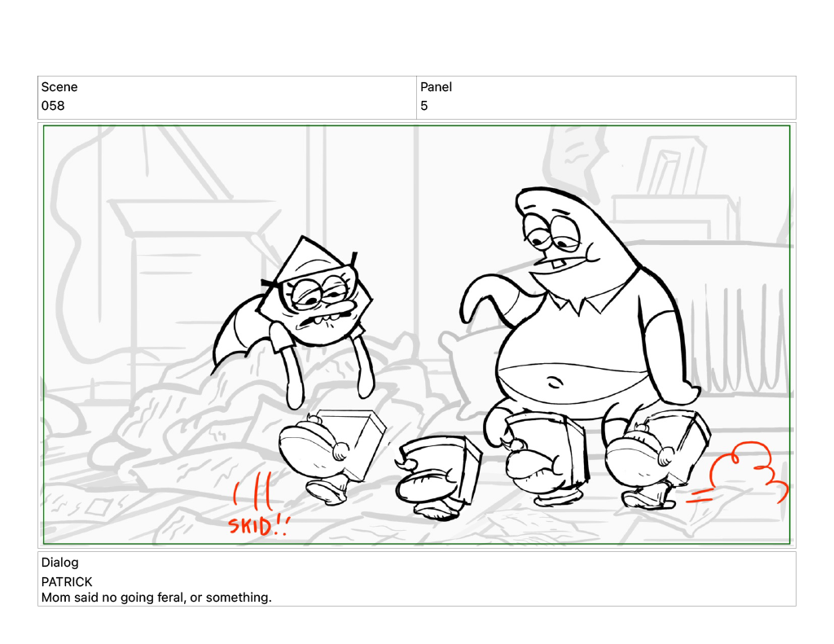This screenshot has width=834, height=644.
Task: Click the "Panel" header label
Action: pos(436,87)
